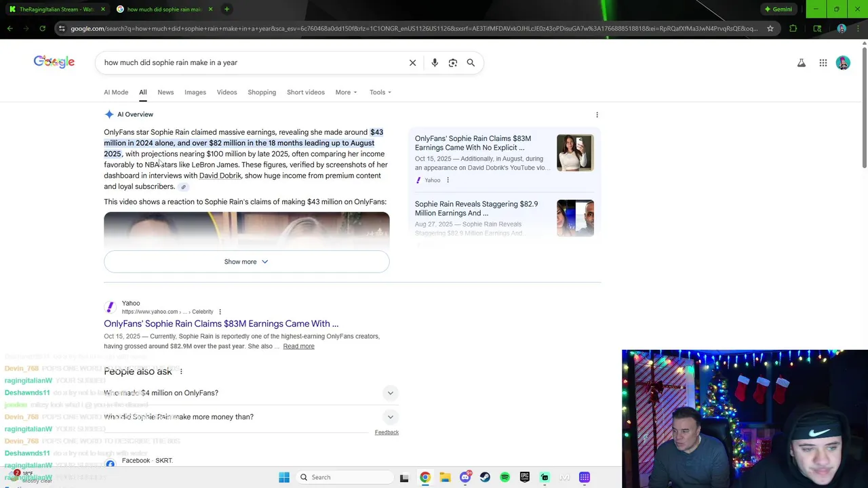This screenshot has width=868, height=488.
Task: Click the source link icon after subscribers
Action: 183,187
